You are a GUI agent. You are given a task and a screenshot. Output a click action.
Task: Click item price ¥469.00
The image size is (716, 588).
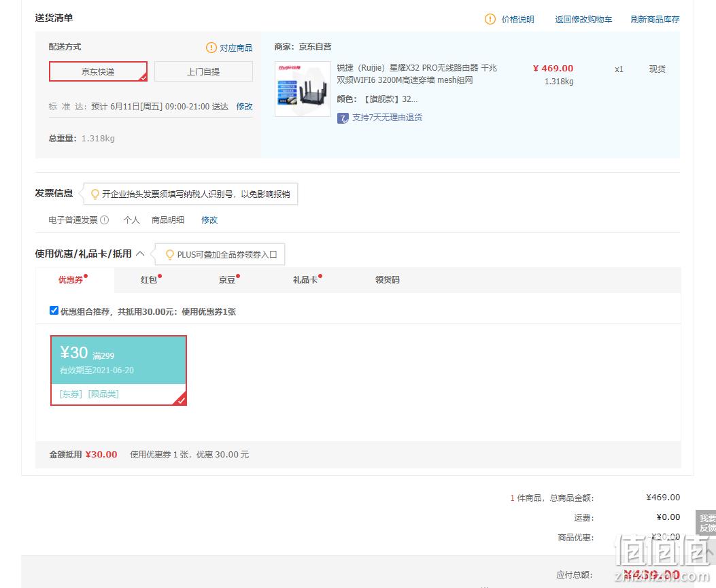553,69
